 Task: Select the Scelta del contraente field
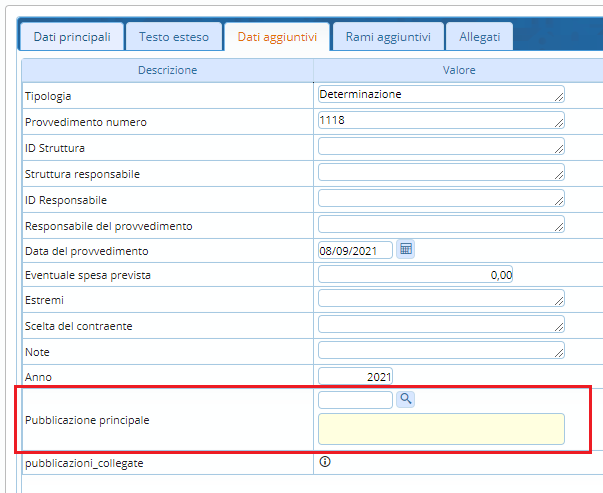[440, 324]
